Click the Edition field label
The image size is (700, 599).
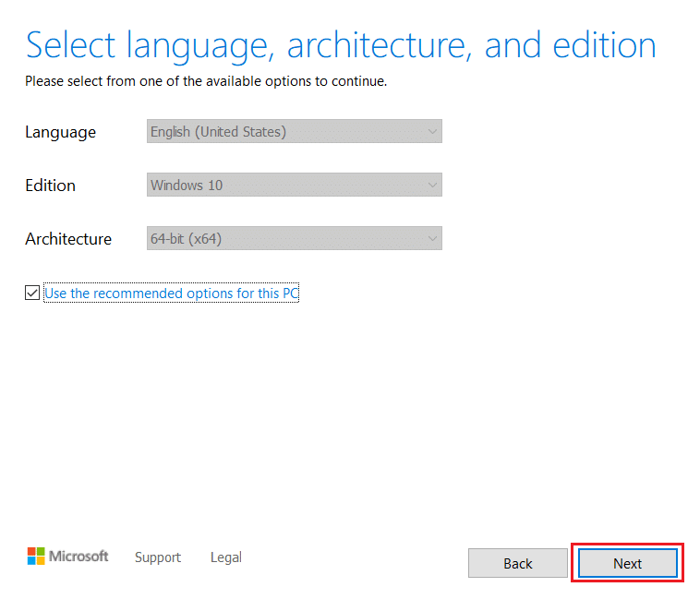[51, 186]
